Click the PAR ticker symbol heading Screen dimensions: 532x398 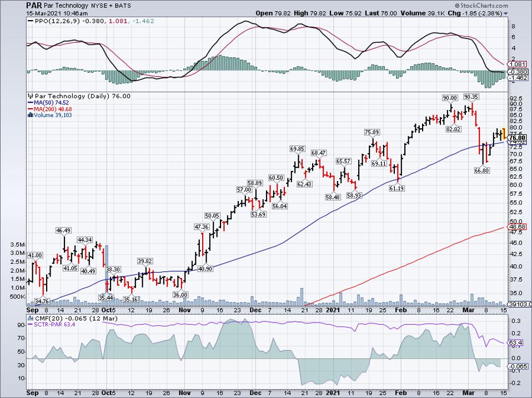pyautogui.click(x=34, y=6)
